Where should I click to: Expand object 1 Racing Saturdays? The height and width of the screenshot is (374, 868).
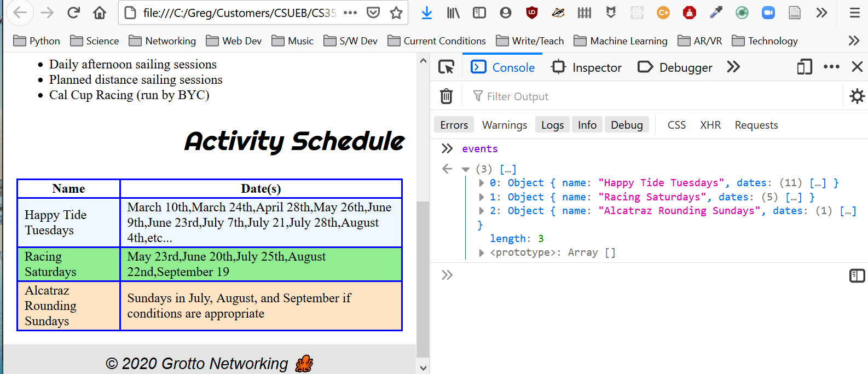[x=481, y=197]
